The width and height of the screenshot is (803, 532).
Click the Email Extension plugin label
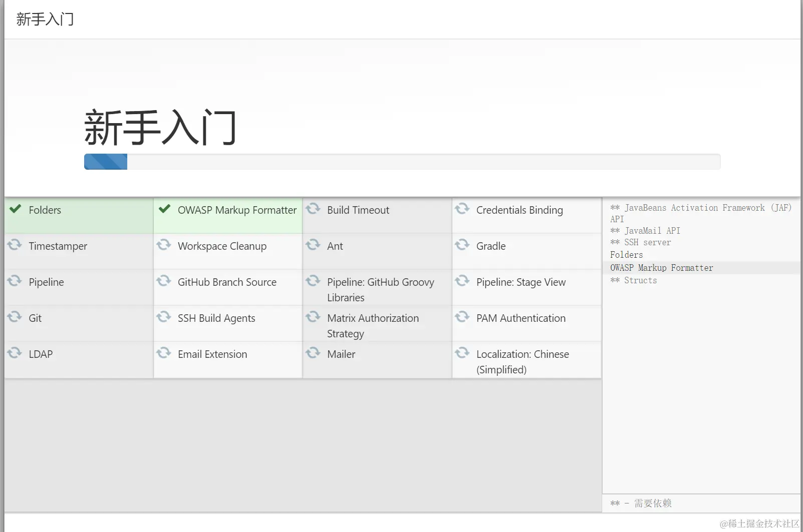[212, 354]
